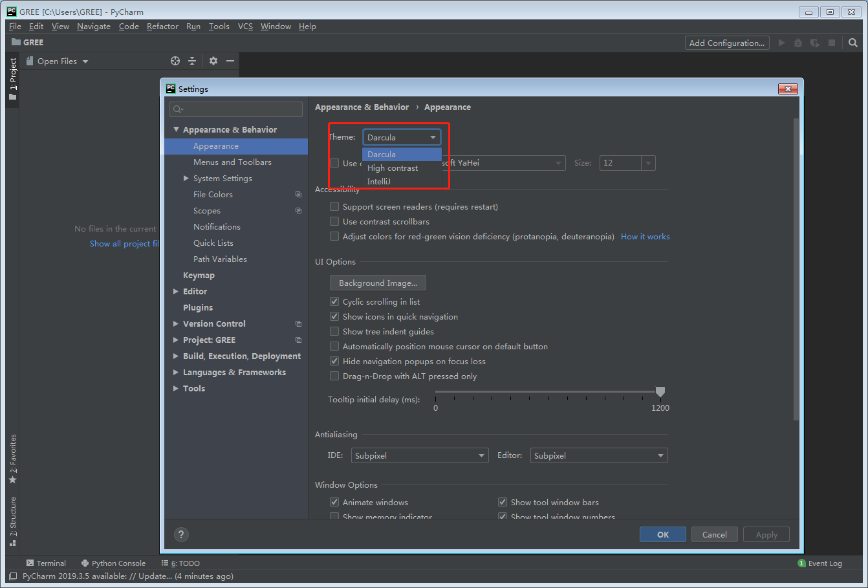Click the Tooltip initial delay slider handle
Screen dimensions: 868x588
660,392
